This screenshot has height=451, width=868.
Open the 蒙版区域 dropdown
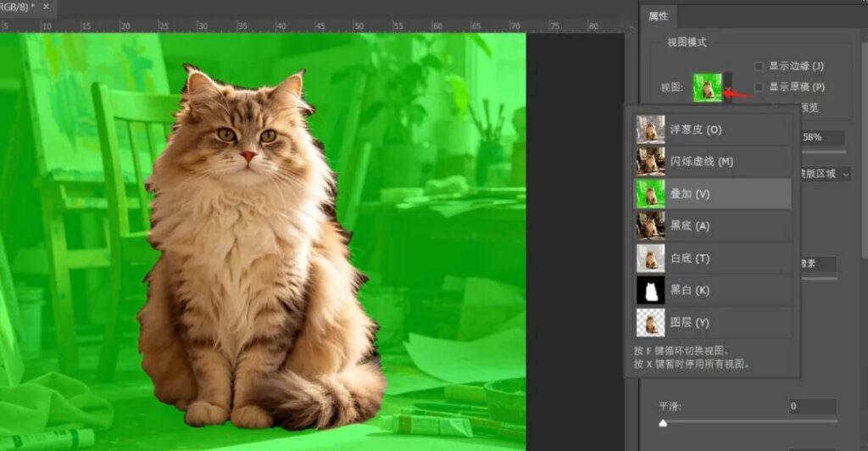pos(824,174)
